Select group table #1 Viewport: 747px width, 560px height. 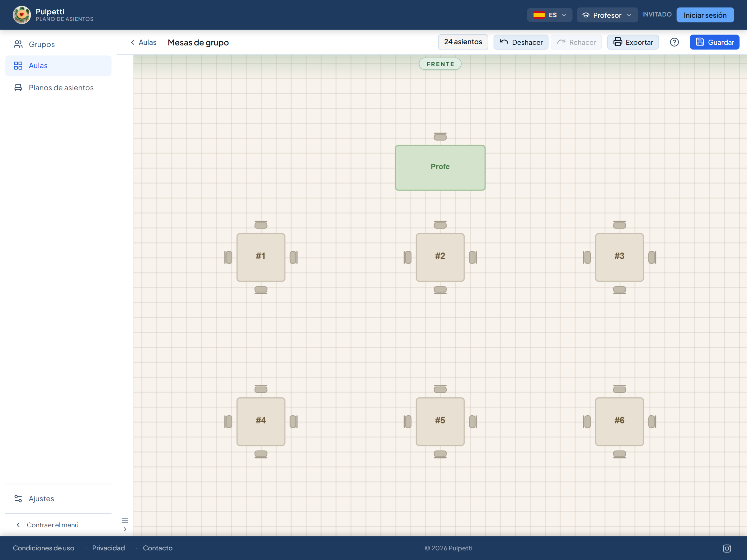(261, 257)
